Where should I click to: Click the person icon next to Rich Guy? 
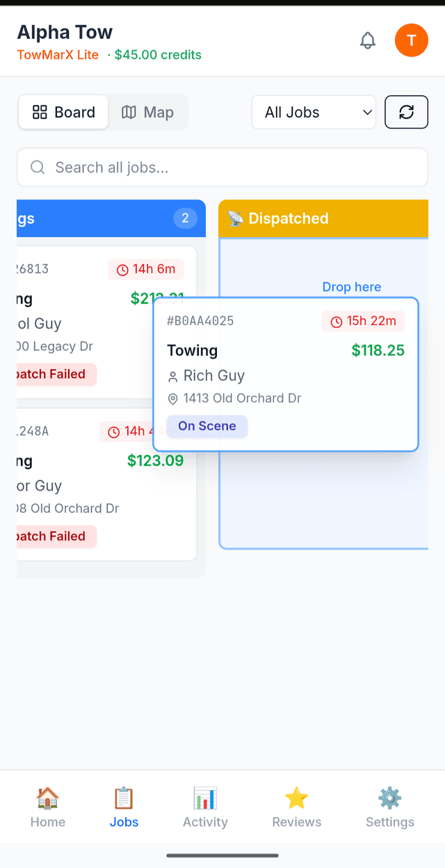[x=172, y=375]
